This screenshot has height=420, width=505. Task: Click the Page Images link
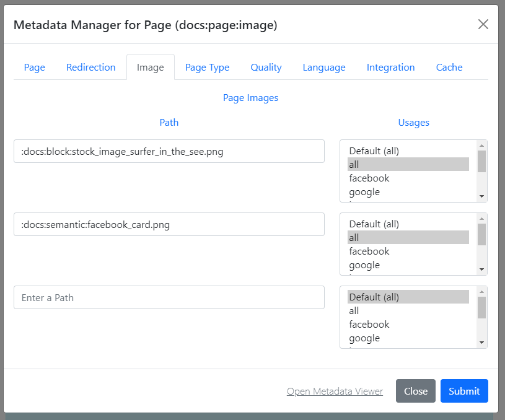250,97
